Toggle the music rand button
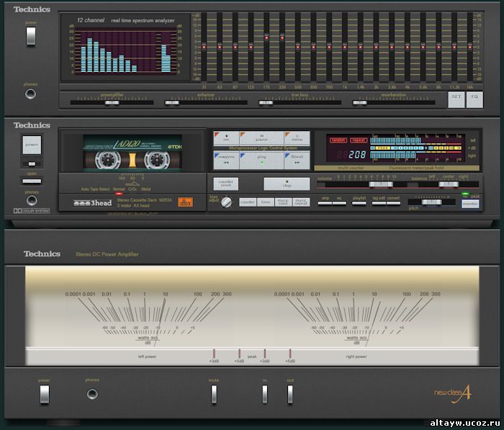The height and width of the screenshot is (430, 504). tap(283, 202)
